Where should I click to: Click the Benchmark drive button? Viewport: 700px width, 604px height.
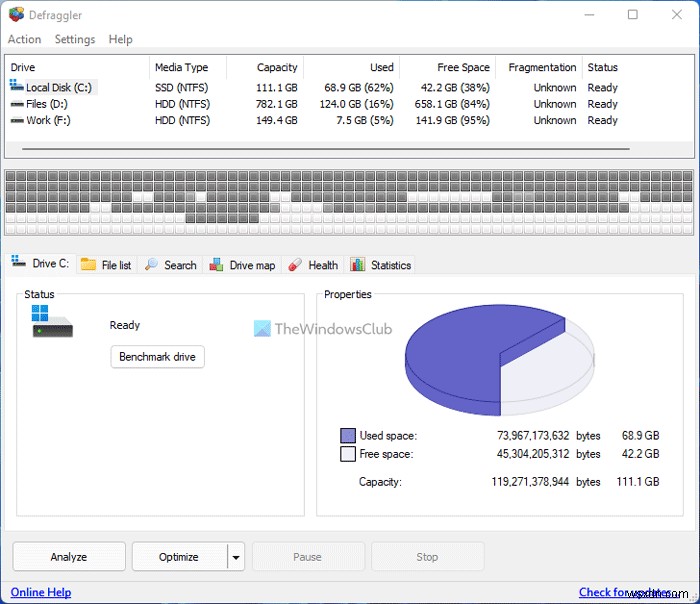[158, 357]
